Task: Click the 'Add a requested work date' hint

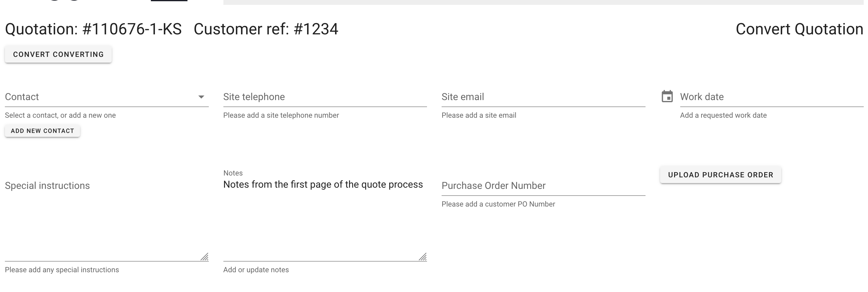Action: coord(723,115)
